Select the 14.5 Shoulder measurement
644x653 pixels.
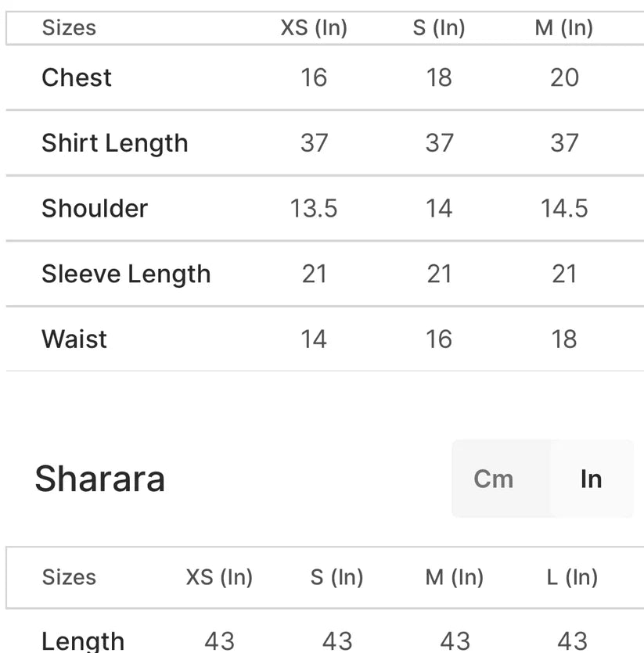[564, 208]
